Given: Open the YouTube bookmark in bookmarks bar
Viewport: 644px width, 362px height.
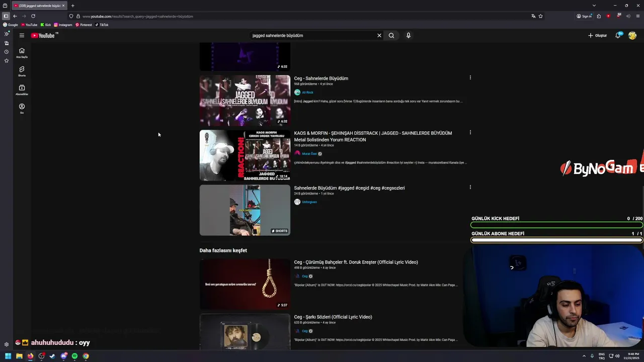Looking at the screenshot, I should click(29, 25).
